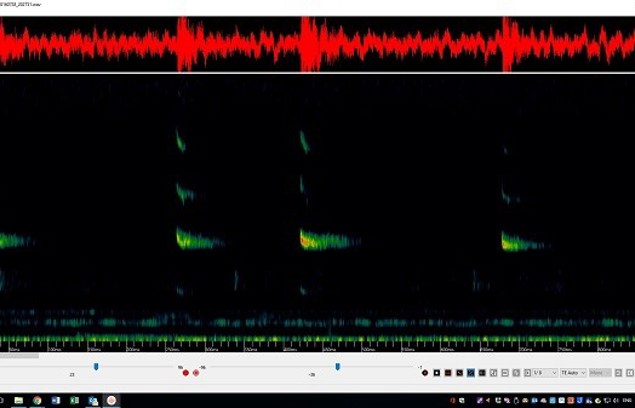Click the stop button with white square

(x=436, y=373)
